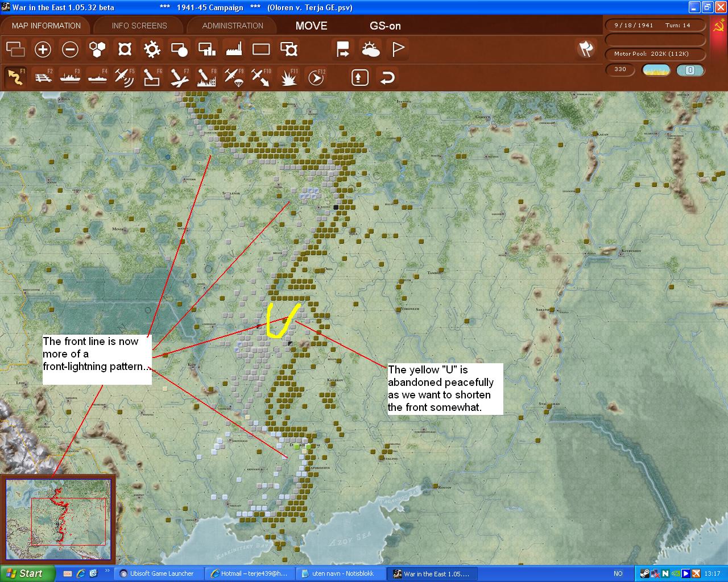Click the Steam system tray icon
The width and height of the screenshot is (728, 582).
click(x=644, y=573)
